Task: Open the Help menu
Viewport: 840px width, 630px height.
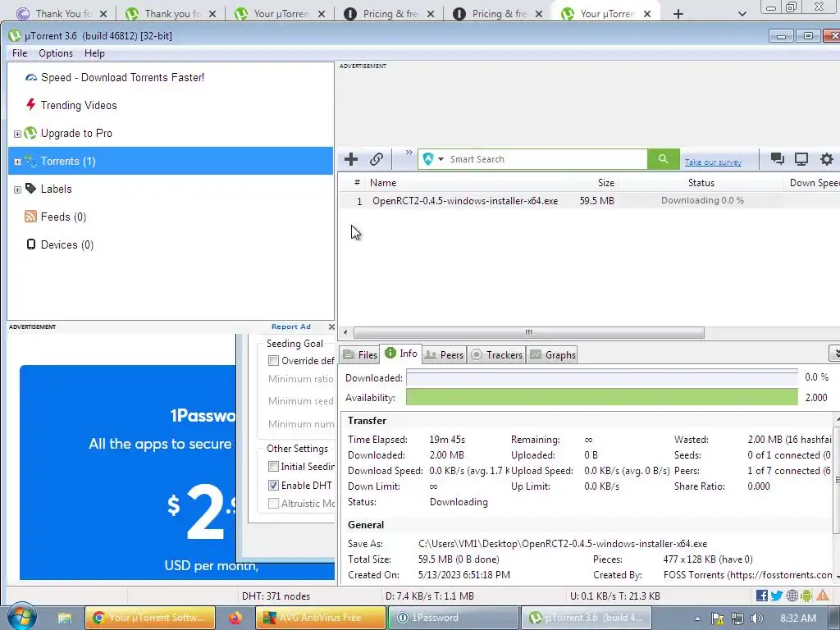Action: 94,53
